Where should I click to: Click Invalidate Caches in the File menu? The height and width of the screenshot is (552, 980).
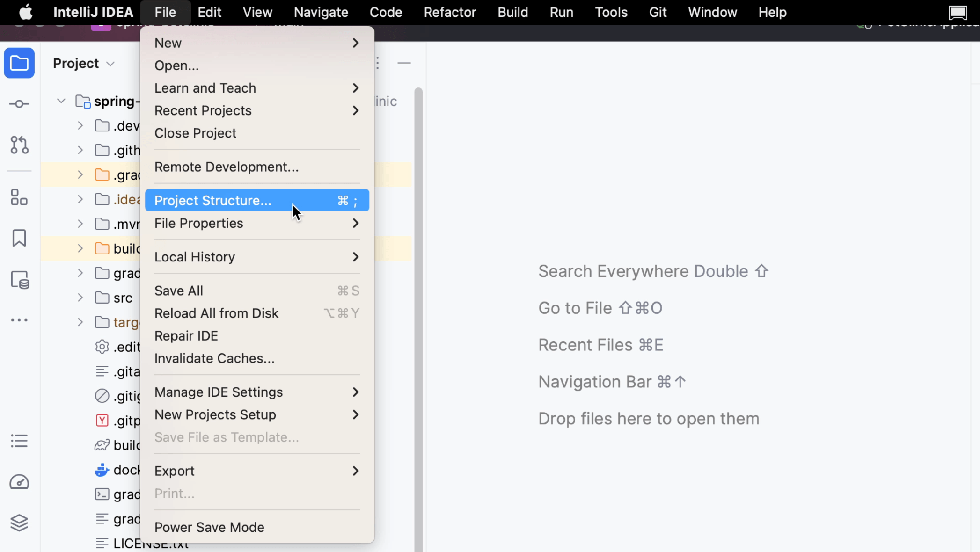click(x=214, y=358)
